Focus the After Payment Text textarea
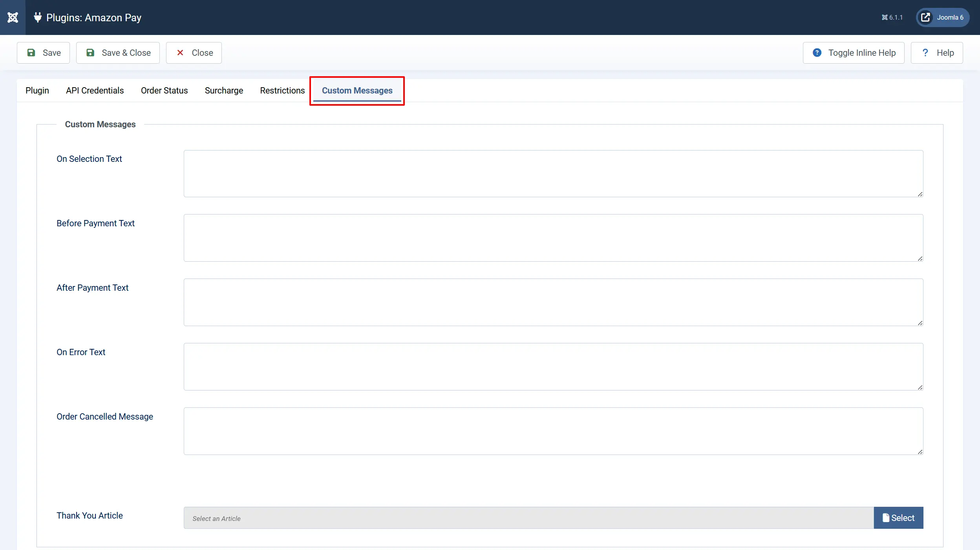 pyautogui.click(x=554, y=302)
